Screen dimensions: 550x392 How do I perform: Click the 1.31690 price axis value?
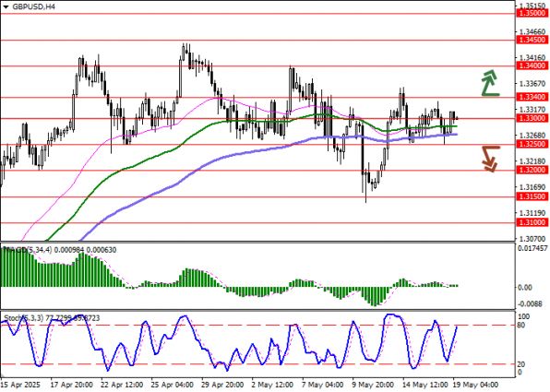[532, 187]
